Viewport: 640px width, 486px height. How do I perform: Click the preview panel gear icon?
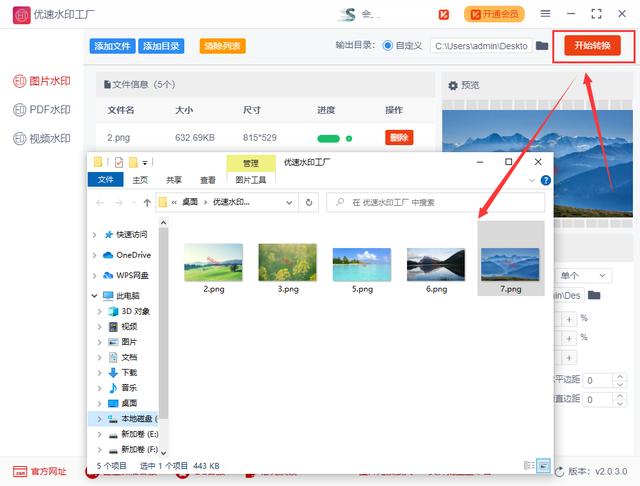[453, 86]
